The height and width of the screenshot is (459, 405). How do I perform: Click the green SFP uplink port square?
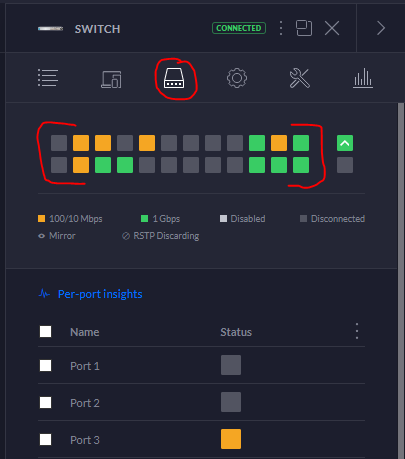pyautogui.click(x=345, y=143)
